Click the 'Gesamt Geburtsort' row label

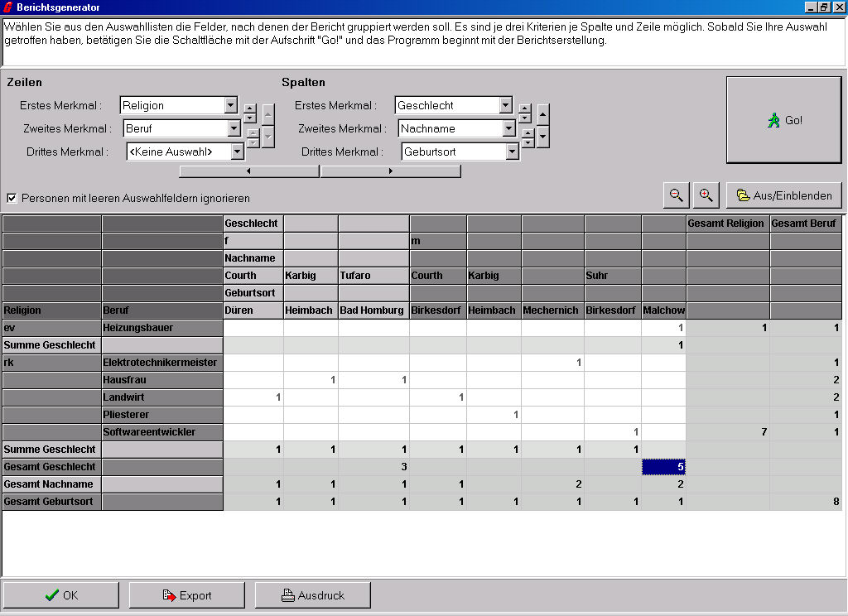pos(52,502)
